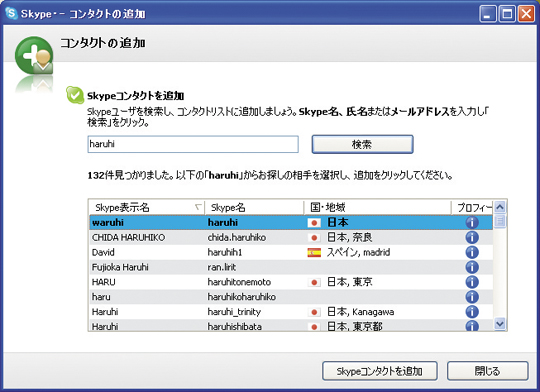
Task: Sort by 国・地域 column header
Action: (x=377, y=207)
